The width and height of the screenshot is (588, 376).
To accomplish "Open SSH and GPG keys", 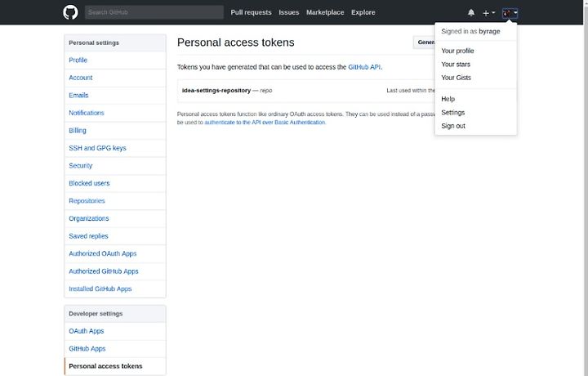I will pyautogui.click(x=115, y=148).
